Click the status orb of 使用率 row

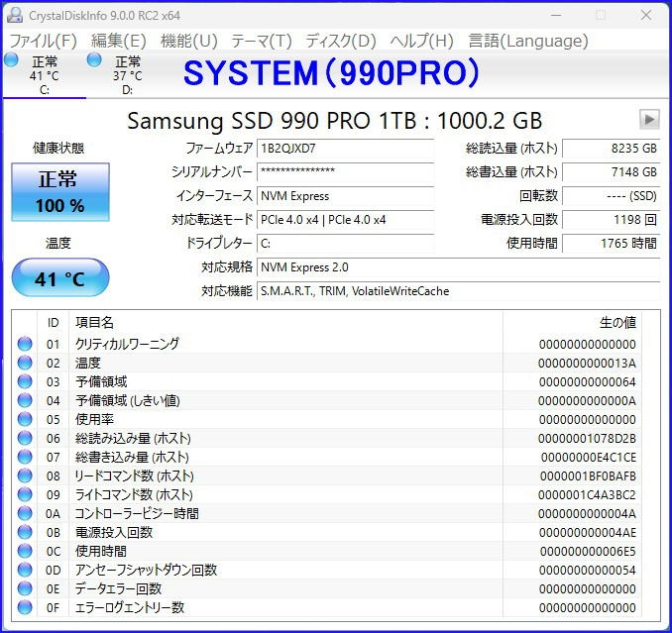tap(25, 419)
